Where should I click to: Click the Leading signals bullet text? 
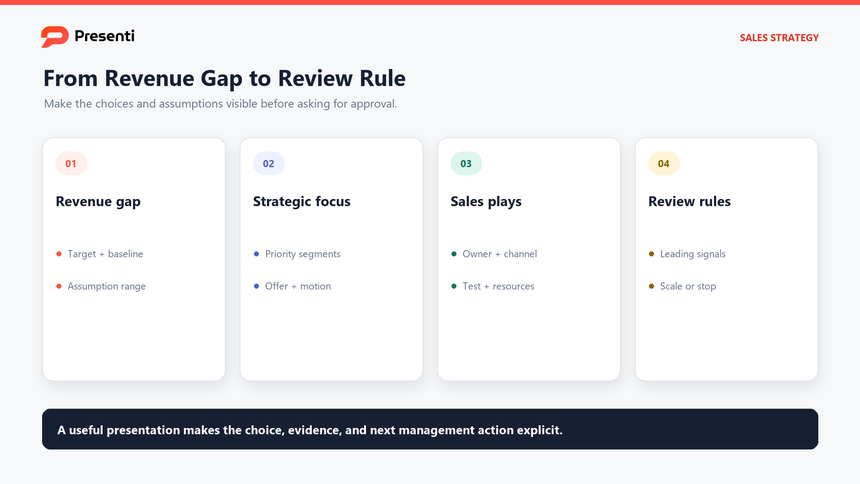tap(693, 254)
